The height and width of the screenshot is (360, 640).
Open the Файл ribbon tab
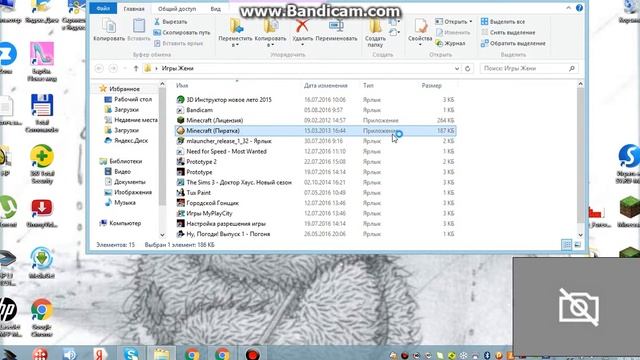click(x=103, y=8)
